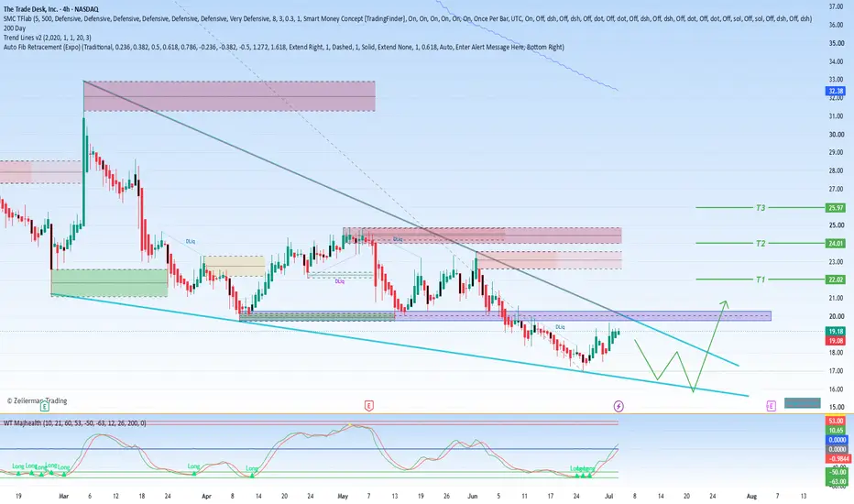Screen dimensions: 854x504
Task: Click the Jul date on the time axis
Action: (x=609, y=496)
